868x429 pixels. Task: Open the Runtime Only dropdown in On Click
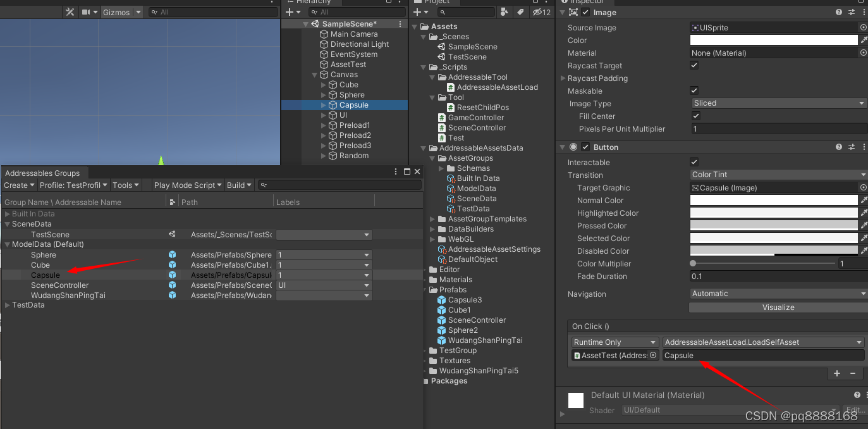tap(615, 342)
